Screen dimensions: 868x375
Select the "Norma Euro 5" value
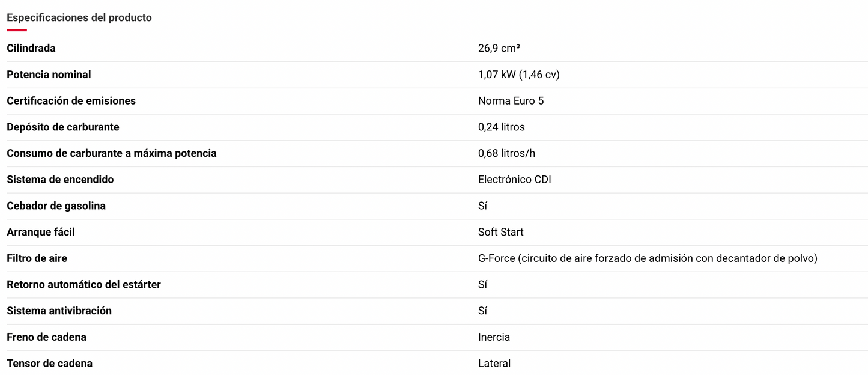point(511,101)
